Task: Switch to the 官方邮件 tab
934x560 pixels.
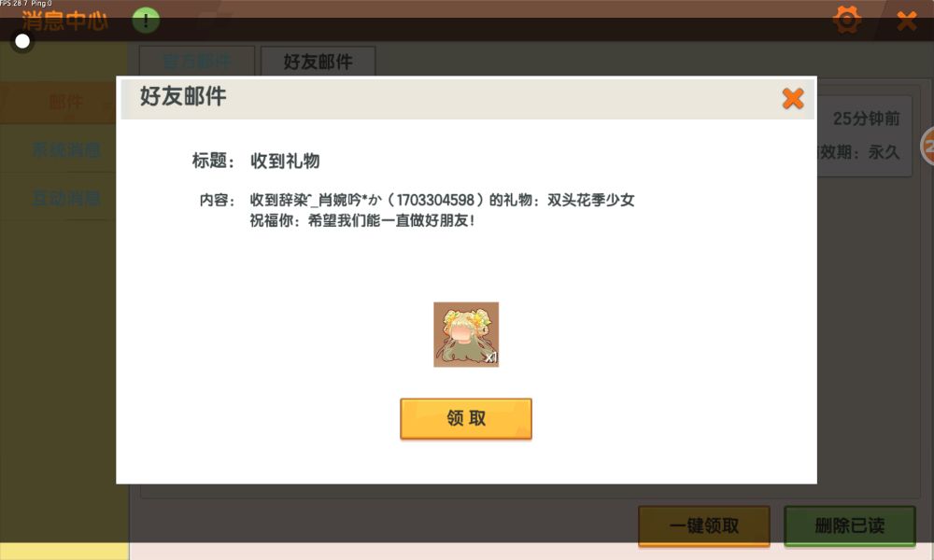Action: point(197,62)
